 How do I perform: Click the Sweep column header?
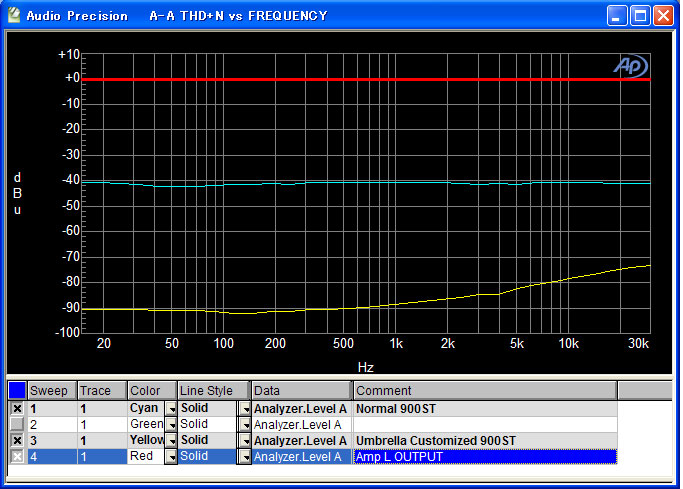[x=52, y=391]
